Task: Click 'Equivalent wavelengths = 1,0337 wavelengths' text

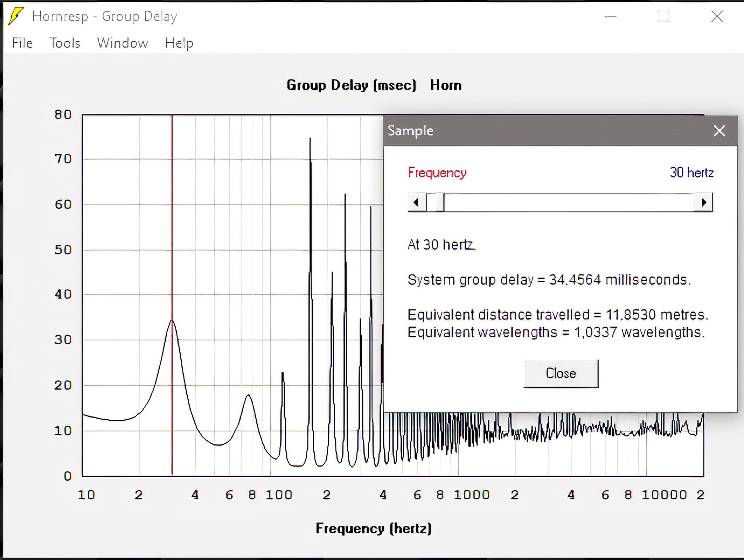Action: point(556,332)
